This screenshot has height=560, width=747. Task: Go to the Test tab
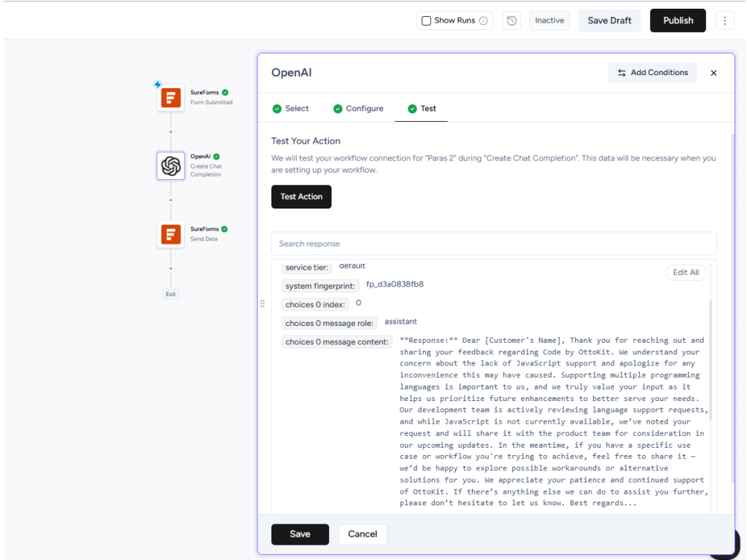pos(422,109)
